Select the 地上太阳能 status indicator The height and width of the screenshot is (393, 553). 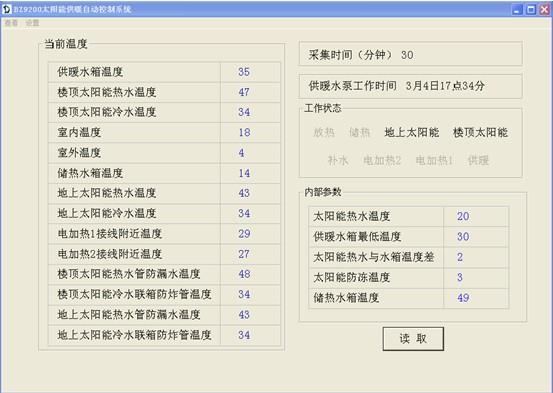(412, 132)
